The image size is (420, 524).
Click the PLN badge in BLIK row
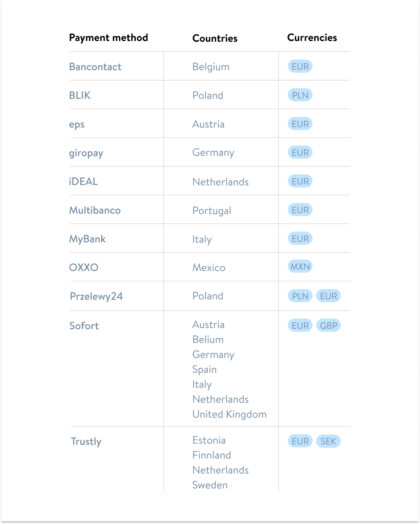tap(300, 95)
